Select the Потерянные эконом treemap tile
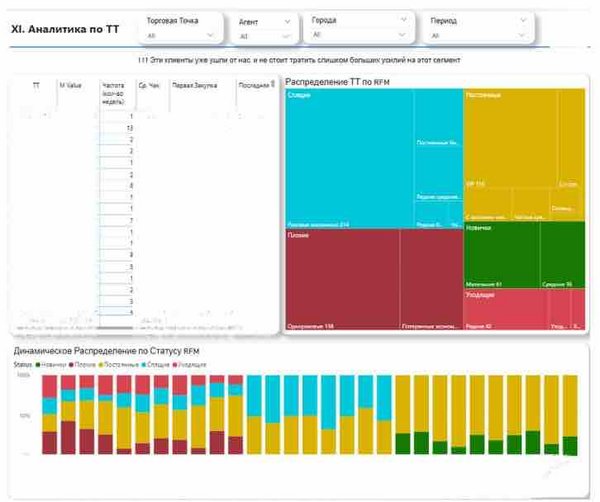Screen dimensions: 600x502 pyautogui.click(x=432, y=279)
